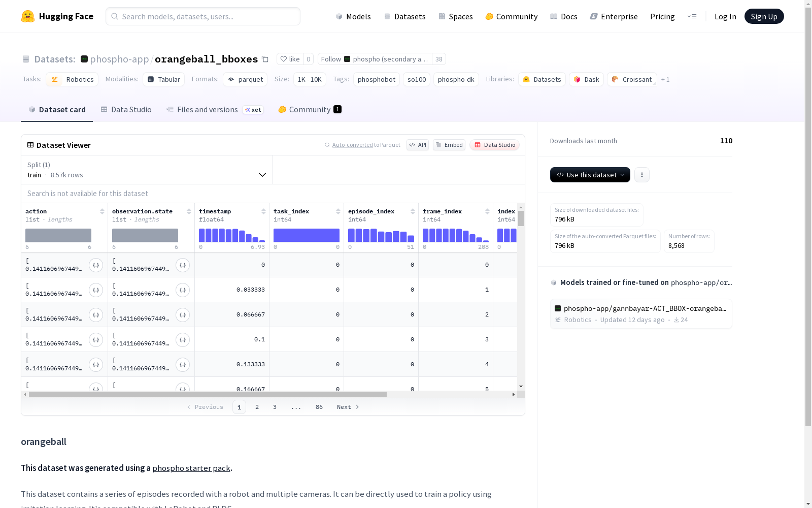Viewport: 812px width, 508px height.
Task: Open the phospho starter pack link
Action: pos(191,468)
